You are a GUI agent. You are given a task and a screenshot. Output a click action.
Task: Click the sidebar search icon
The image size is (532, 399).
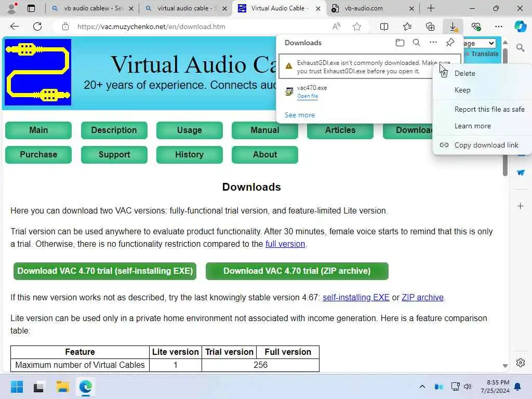520,47
